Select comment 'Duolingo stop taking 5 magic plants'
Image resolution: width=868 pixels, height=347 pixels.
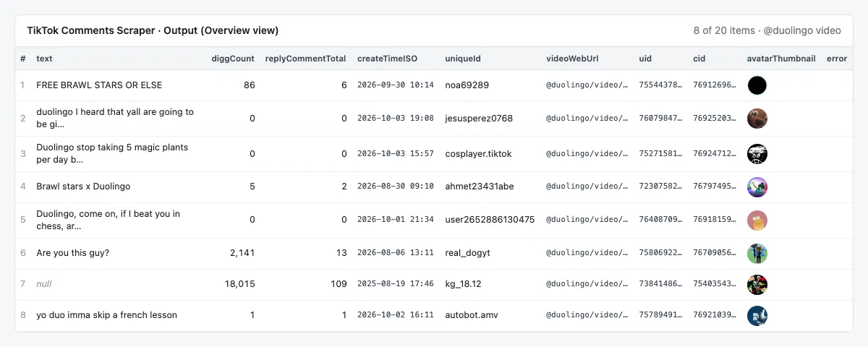click(112, 154)
